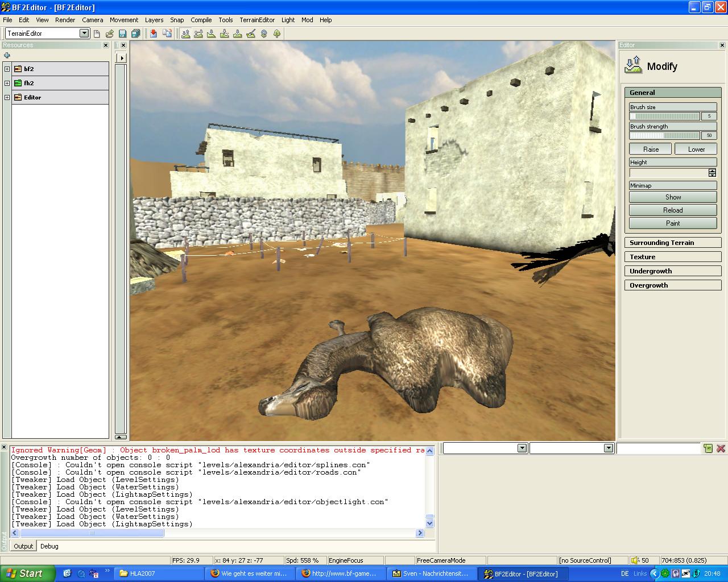
Task: Click the red-arrow import toolbar icon
Action: pos(154,34)
